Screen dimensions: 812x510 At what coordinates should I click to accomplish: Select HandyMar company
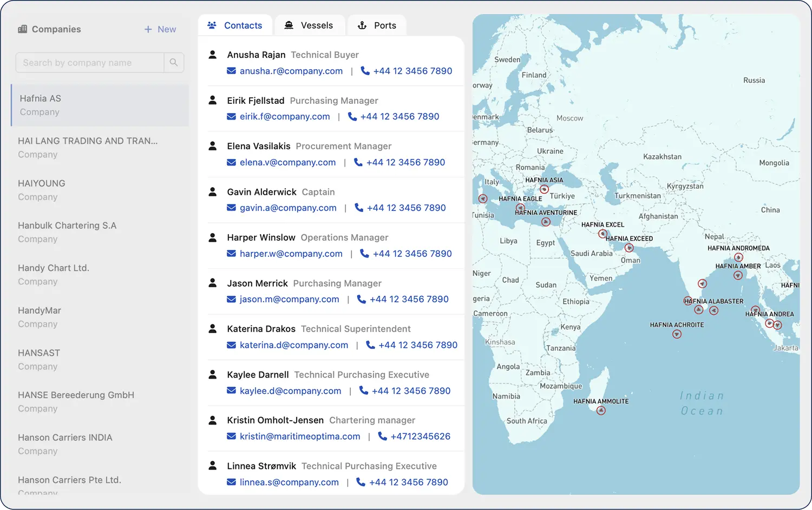[100, 317]
